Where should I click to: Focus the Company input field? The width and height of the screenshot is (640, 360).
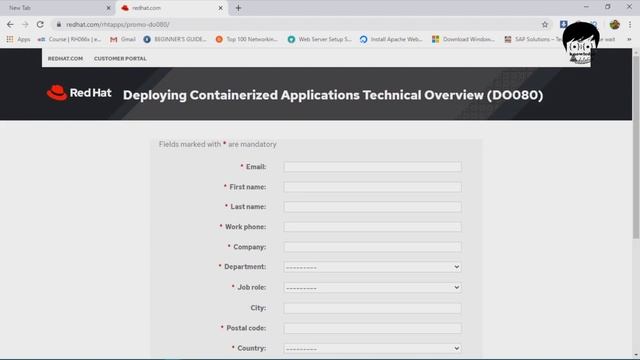pos(373,247)
